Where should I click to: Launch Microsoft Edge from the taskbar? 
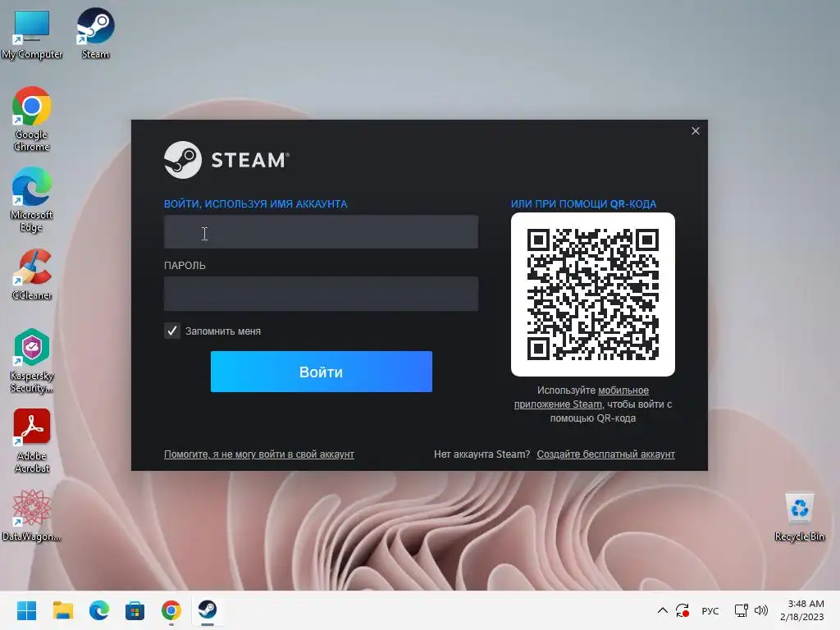coord(98,610)
